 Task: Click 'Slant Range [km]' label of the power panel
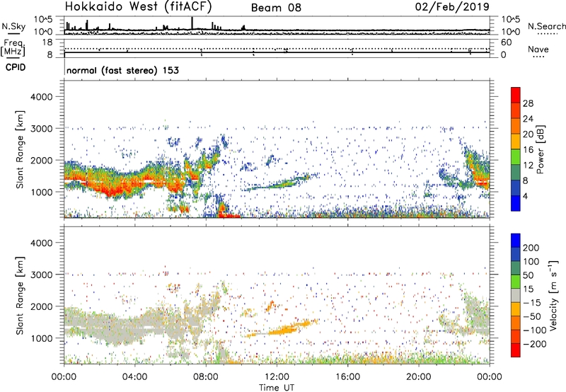[x=20, y=149]
